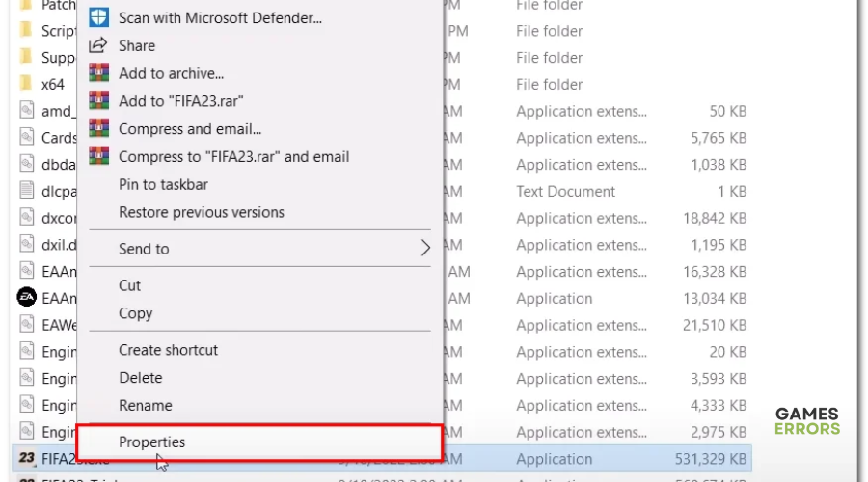Click the dlcpa text document icon
868x482 pixels.
[26, 190]
